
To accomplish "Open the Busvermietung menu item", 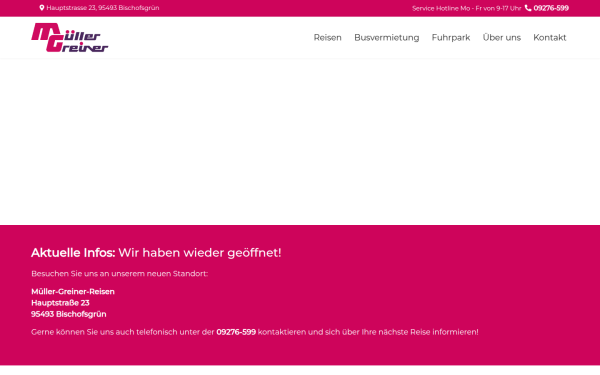I will click(x=386, y=38).
